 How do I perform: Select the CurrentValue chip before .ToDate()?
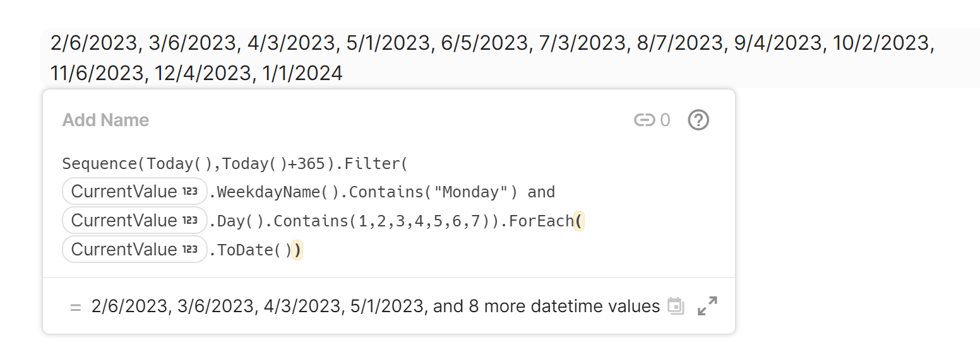(x=124, y=250)
